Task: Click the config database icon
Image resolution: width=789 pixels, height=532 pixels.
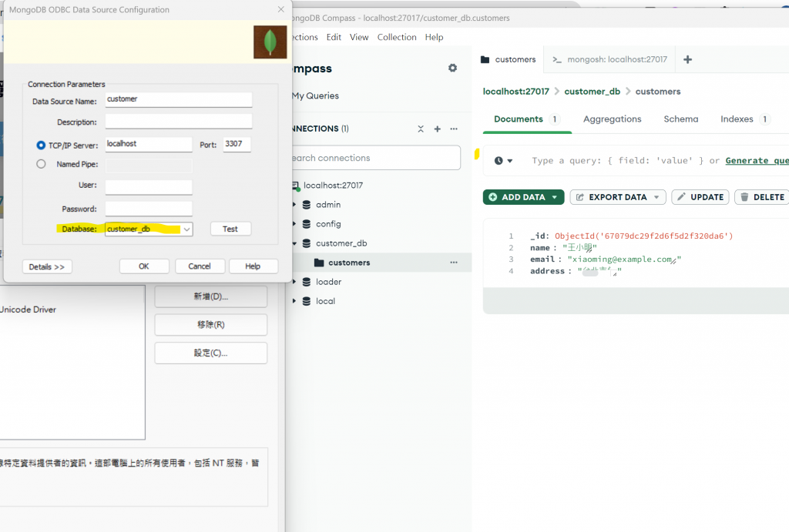Action: [307, 224]
